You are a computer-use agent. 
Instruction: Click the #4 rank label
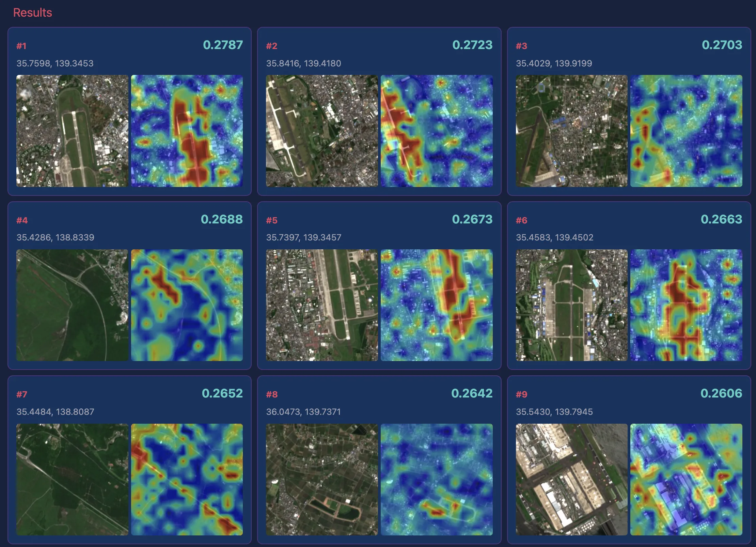point(22,220)
